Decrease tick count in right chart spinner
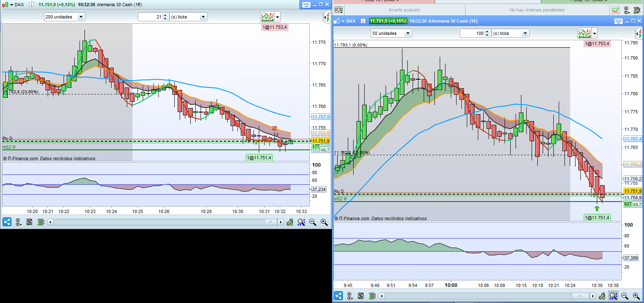Screen dimensions: 644x303 coord(487,35)
